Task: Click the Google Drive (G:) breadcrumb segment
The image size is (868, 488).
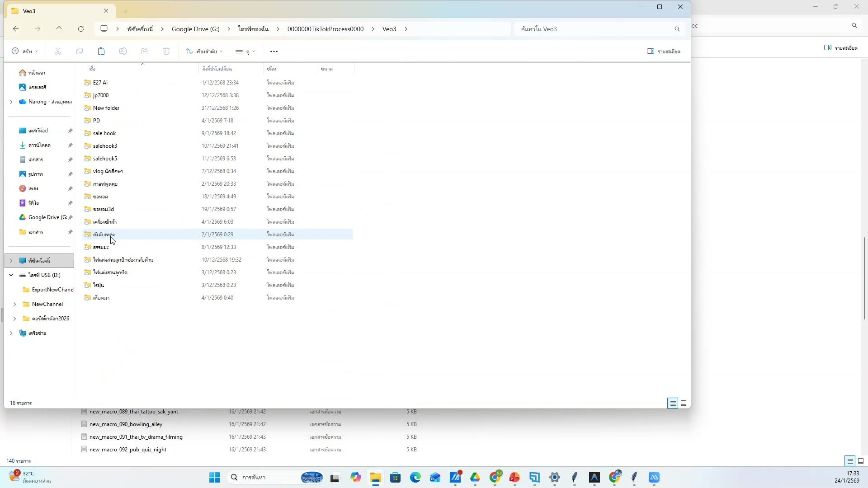Action: 195,29
